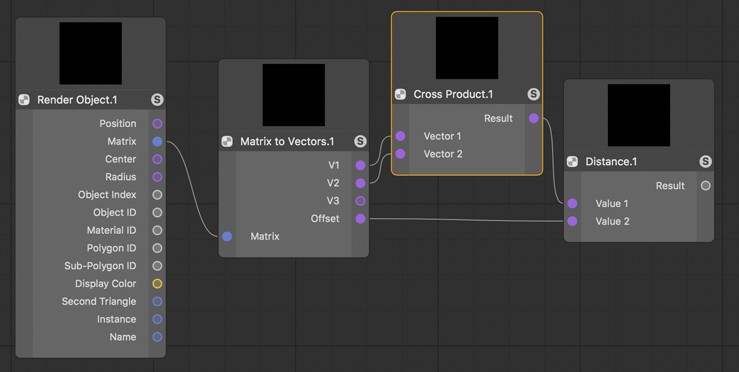Viewport: 739px width, 372px height.
Task: Click the Object Index output port
Action: [157, 195]
